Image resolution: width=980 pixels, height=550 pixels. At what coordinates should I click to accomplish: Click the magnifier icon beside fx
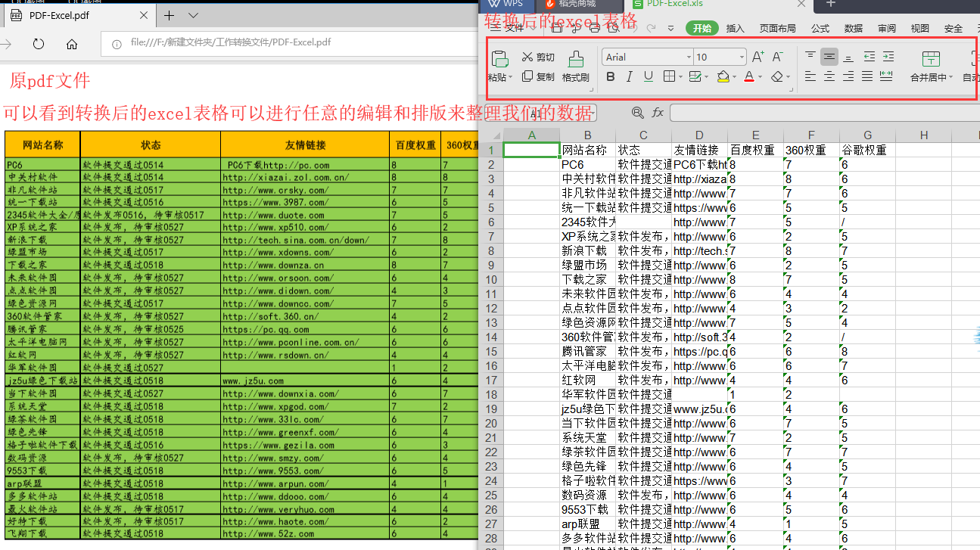coord(638,113)
